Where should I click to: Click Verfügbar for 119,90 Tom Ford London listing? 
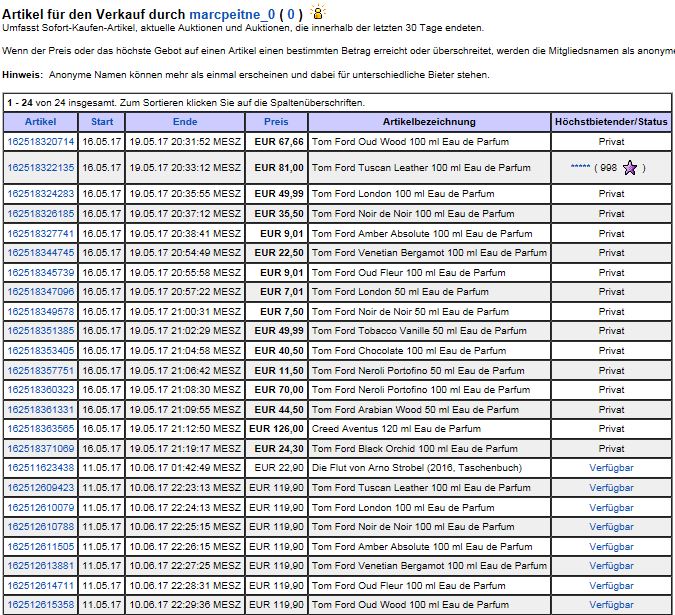tap(611, 508)
